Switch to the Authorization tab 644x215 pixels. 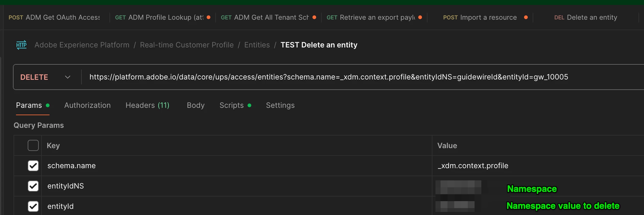(x=87, y=105)
